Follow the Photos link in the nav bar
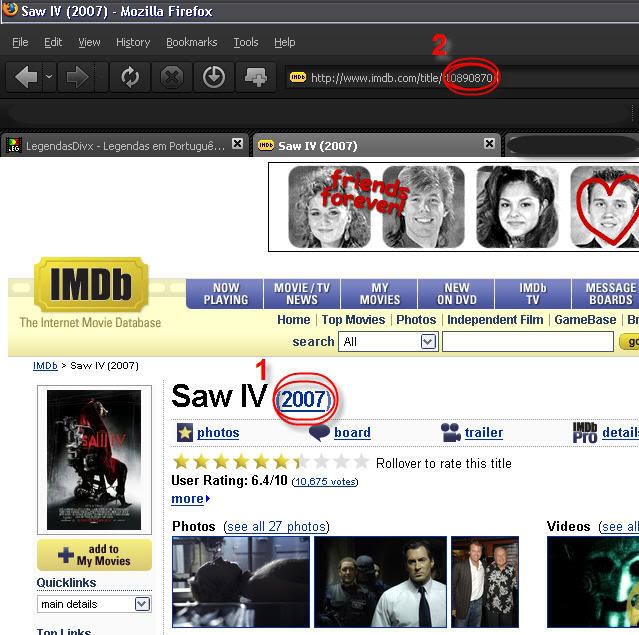 coord(416,320)
